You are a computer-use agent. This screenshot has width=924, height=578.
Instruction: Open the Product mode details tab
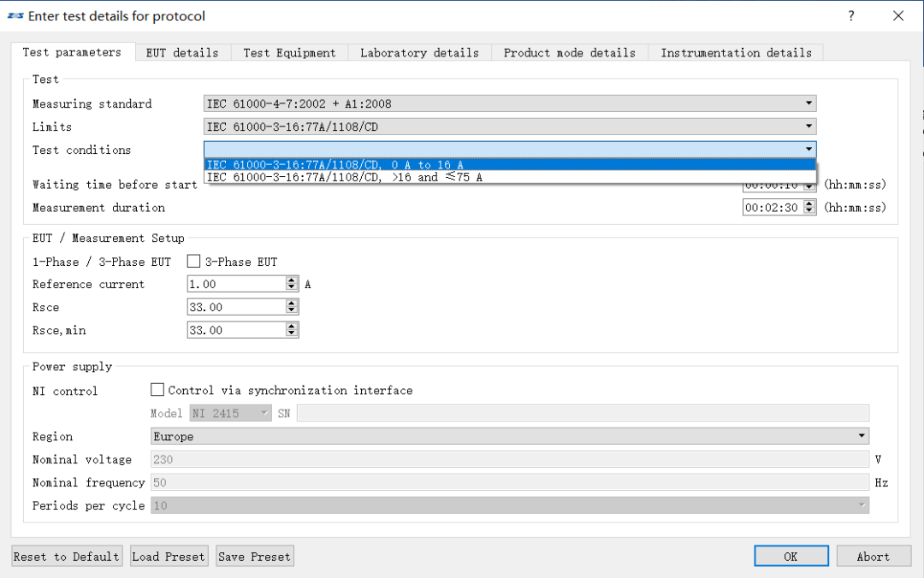click(569, 53)
